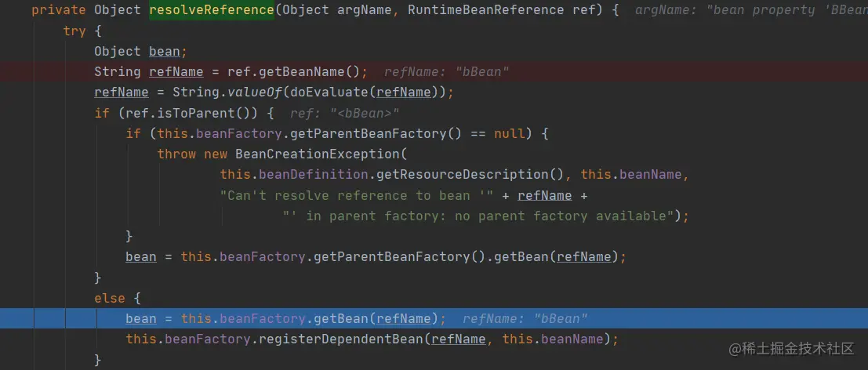Click the throw new statement
Screen dimensions: 868x370
[x=192, y=154]
